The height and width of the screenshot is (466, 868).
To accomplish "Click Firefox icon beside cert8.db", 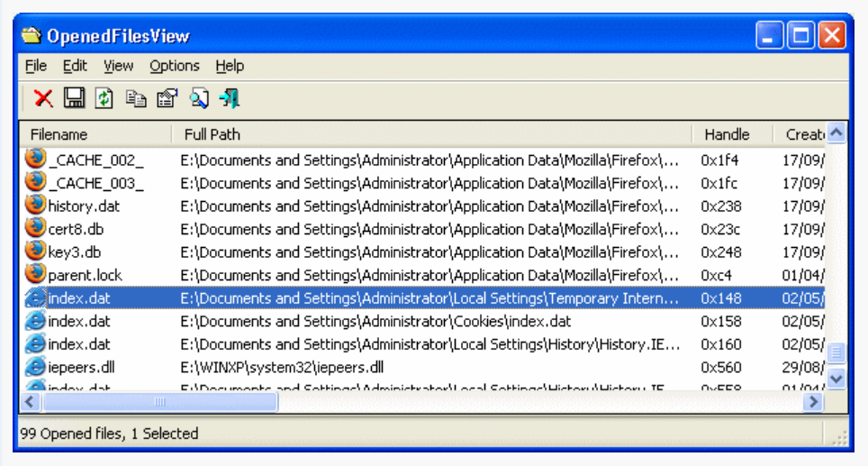I will coord(35,228).
